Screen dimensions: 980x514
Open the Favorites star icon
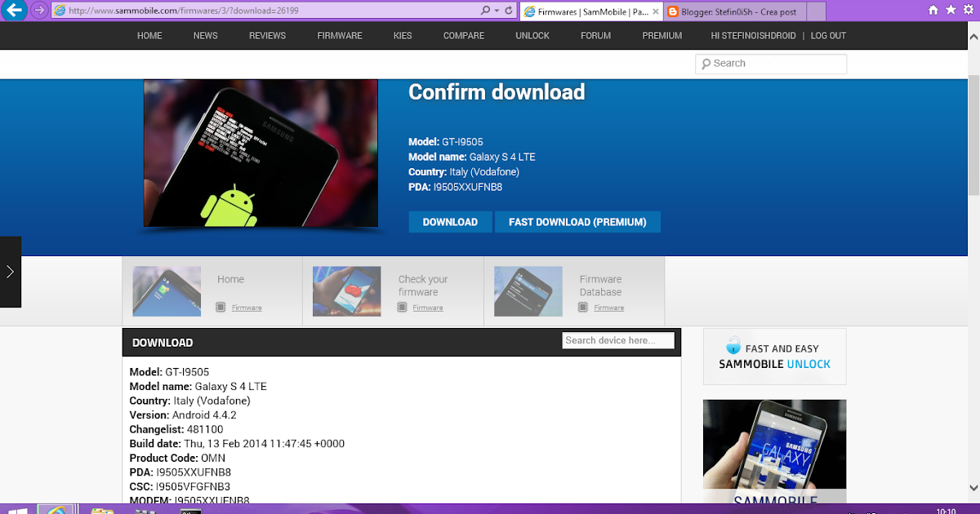point(951,10)
